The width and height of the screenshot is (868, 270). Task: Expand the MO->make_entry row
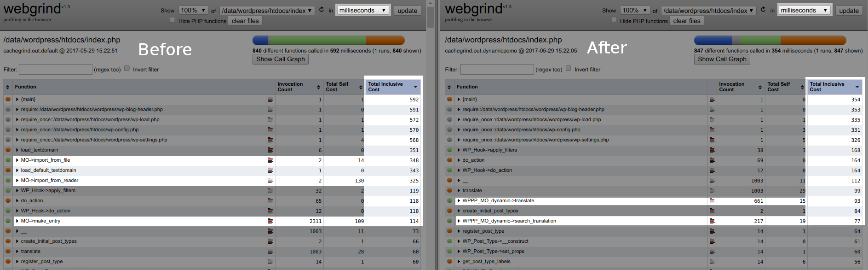(x=17, y=221)
